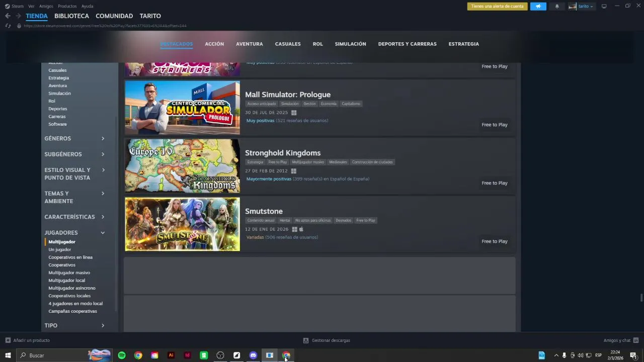
Task: Reload the store page
Action: pos(8,26)
